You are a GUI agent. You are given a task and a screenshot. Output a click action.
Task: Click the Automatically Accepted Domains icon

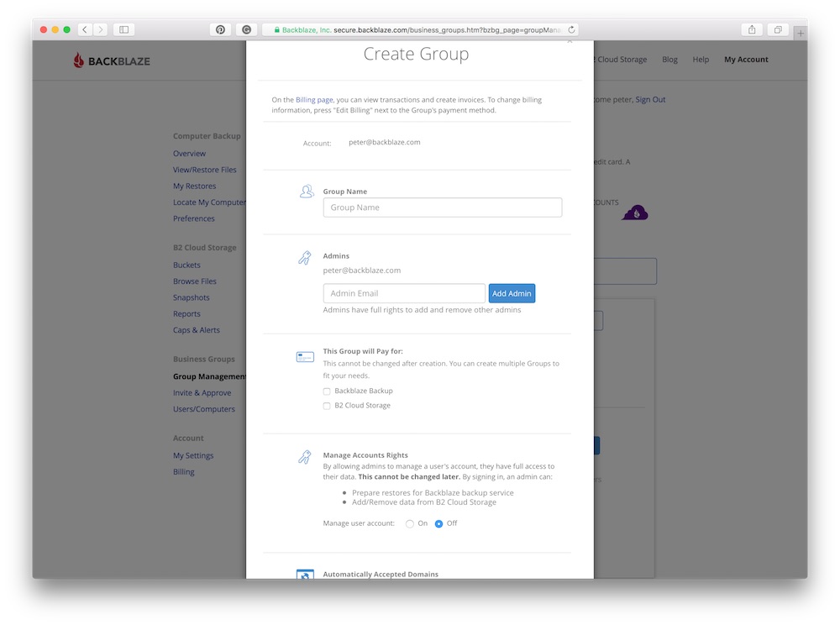pos(305,574)
